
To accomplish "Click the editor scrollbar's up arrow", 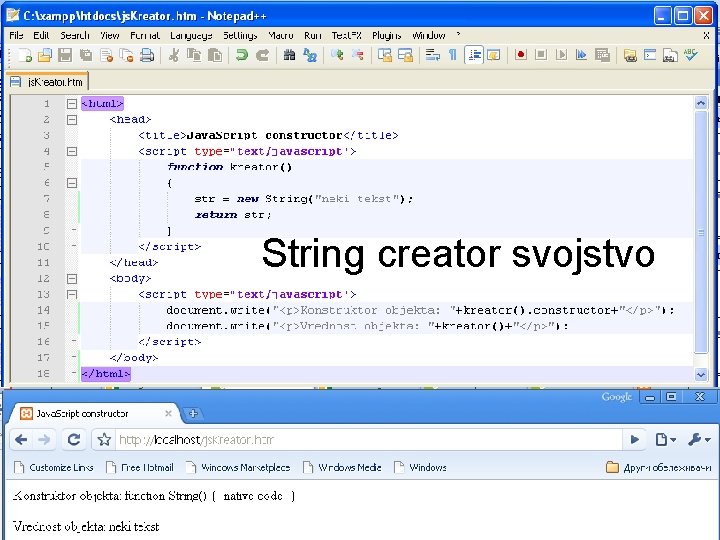I will click(x=701, y=103).
